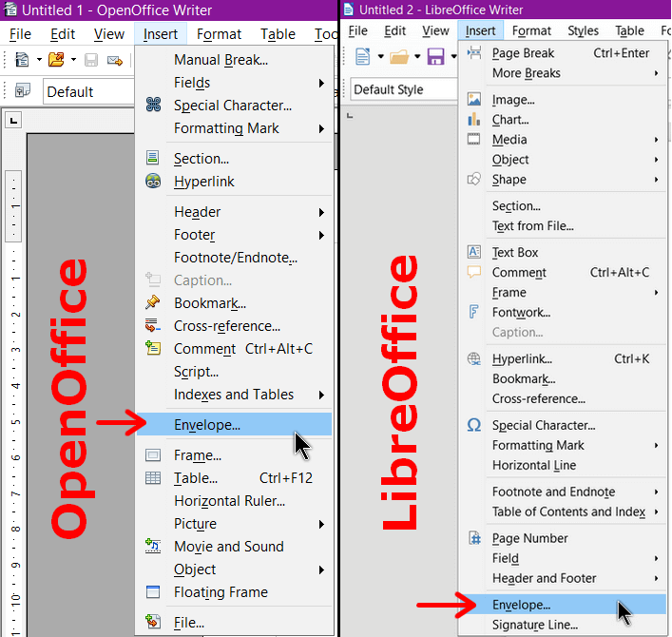Select Horizontal Ruler in OpenOffice menu
672x637 pixels.
pos(234,501)
